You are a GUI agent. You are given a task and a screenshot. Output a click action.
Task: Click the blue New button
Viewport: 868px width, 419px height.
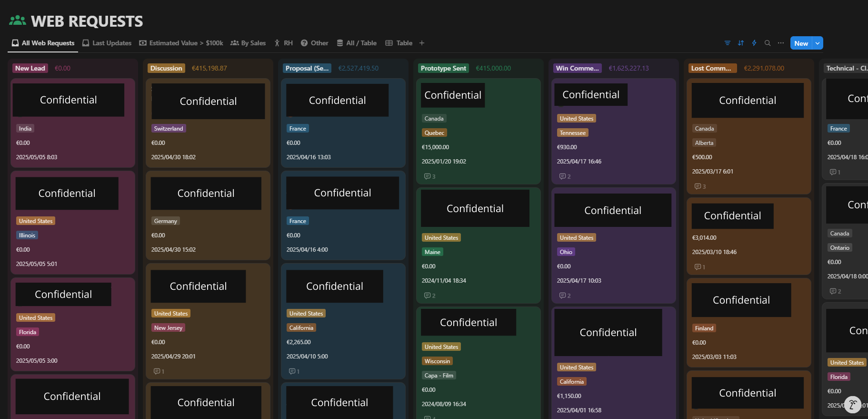tap(801, 43)
